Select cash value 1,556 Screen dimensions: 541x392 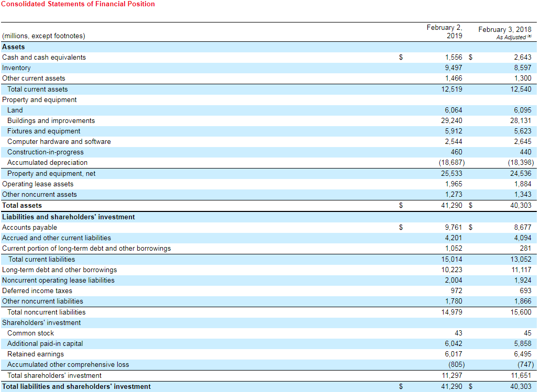click(454, 58)
